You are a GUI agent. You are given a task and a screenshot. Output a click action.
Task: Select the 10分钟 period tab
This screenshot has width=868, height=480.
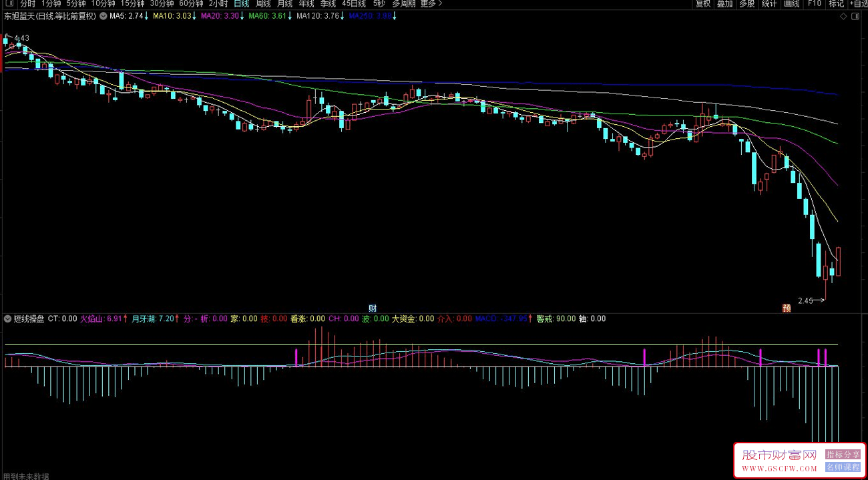click(x=103, y=3)
